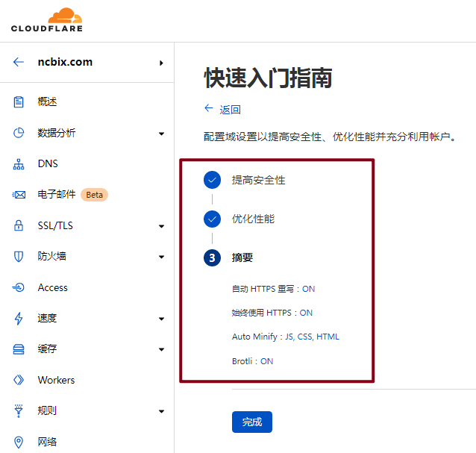This screenshot has height=453, width=476.
Task: Expand the 速度 submenu arrow
Action: [x=161, y=319]
